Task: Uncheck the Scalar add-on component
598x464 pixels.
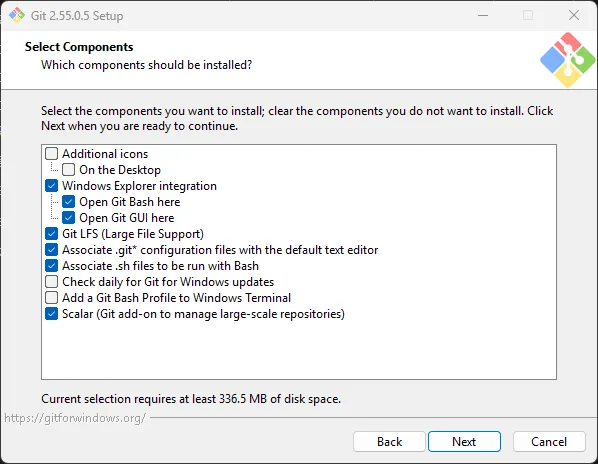Action: (51, 314)
